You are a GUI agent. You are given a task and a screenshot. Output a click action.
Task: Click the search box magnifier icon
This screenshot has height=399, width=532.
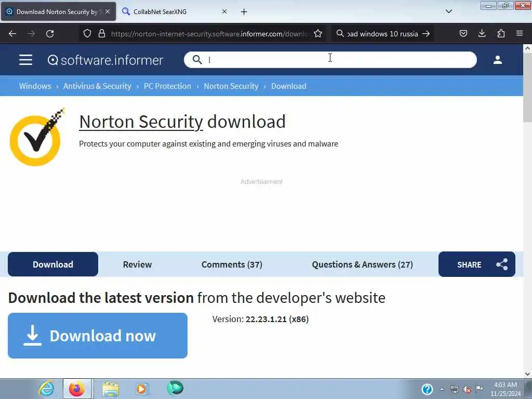point(340,33)
